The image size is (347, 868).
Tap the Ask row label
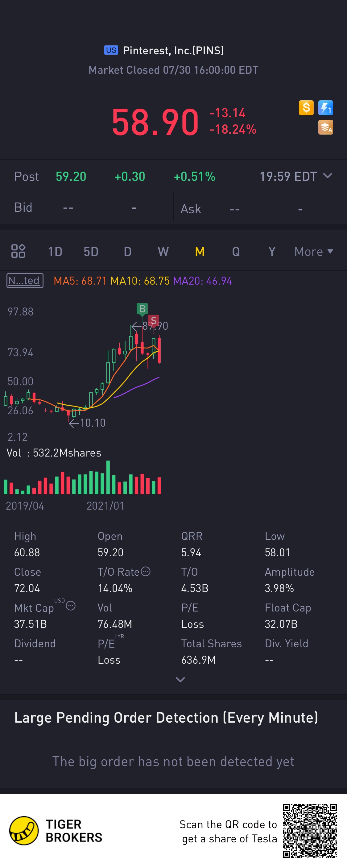tap(191, 209)
